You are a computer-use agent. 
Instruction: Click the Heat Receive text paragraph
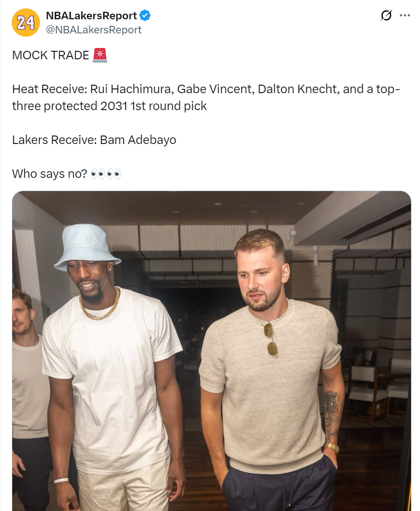(206, 97)
